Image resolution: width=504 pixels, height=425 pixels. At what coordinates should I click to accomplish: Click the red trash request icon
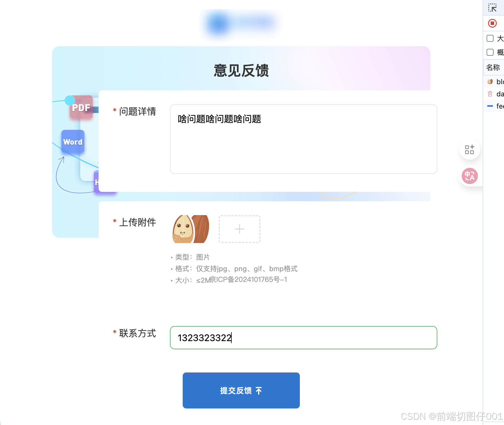pos(490,94)
